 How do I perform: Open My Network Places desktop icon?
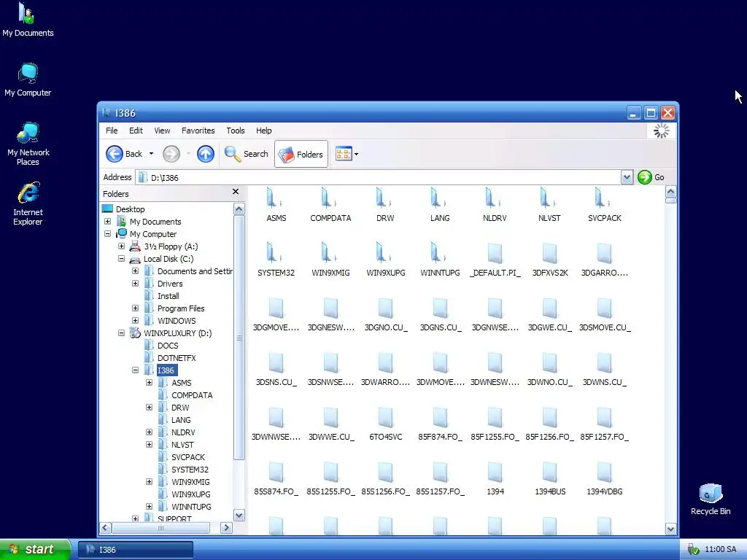28,133
